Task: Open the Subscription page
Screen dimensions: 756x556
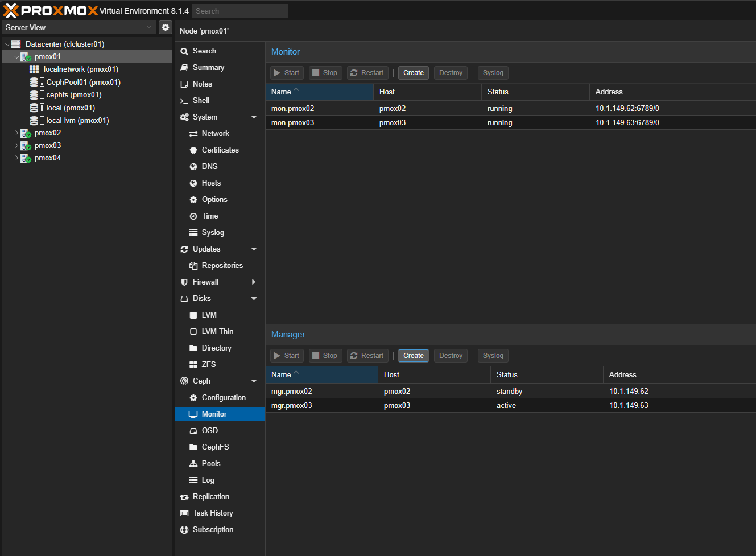Action: (213, 529)
